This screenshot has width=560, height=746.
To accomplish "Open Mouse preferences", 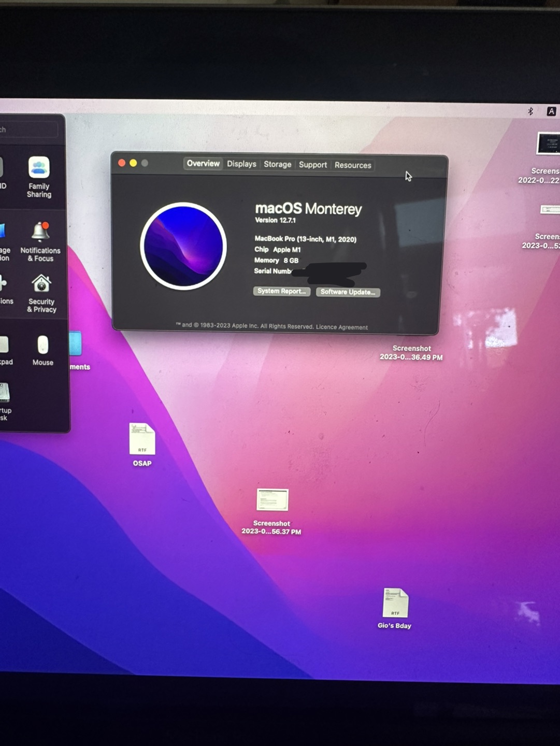I will [42, 351].
